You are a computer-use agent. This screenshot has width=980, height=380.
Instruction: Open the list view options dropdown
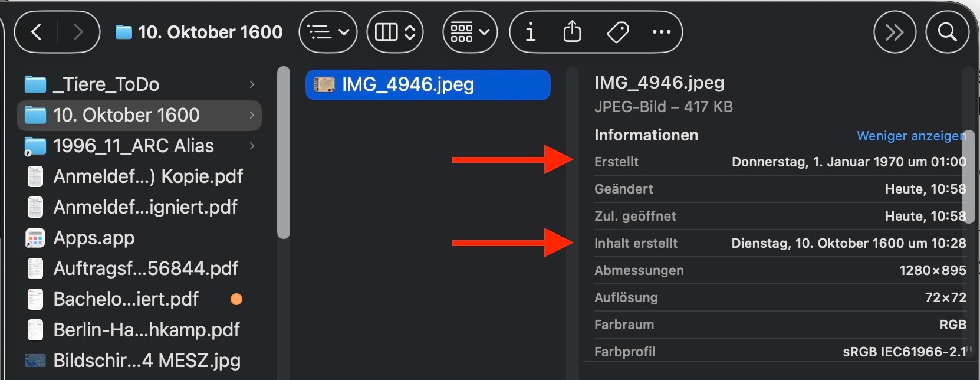pos(328,32)
